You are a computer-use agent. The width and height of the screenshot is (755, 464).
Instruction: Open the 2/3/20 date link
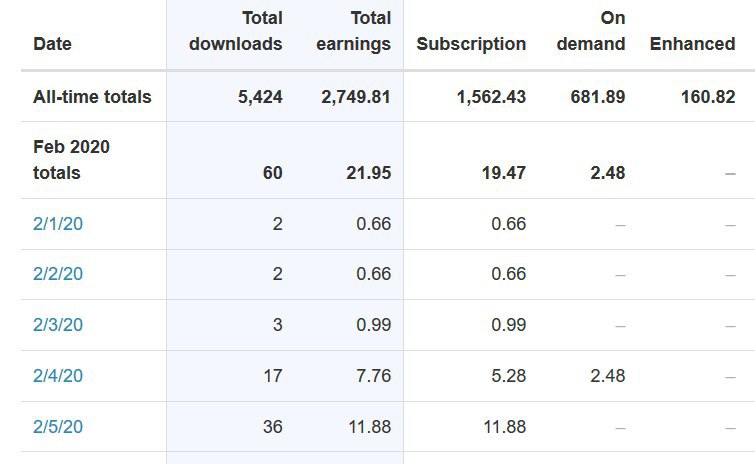[58, 325]
